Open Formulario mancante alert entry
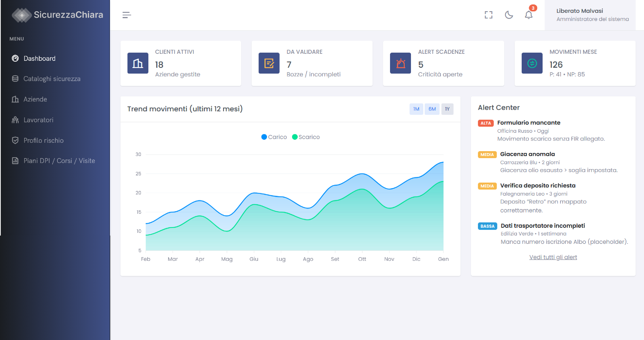 tap(528, 123)
